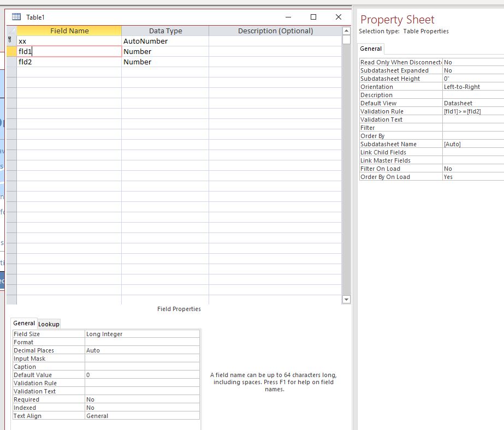Click the Input Mask property field
Viewport: 504px width, 430px height.
[x=142, y=359]
